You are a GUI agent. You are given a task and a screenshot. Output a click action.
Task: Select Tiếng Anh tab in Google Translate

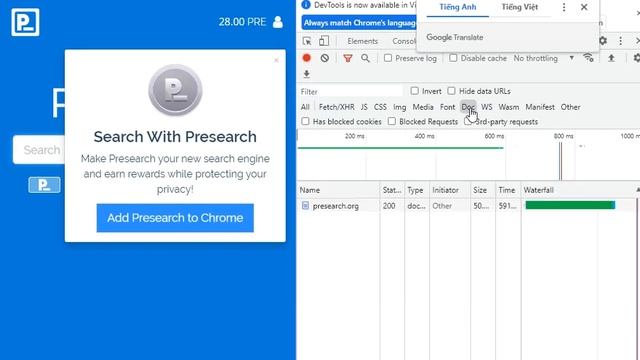pos(458,7)
